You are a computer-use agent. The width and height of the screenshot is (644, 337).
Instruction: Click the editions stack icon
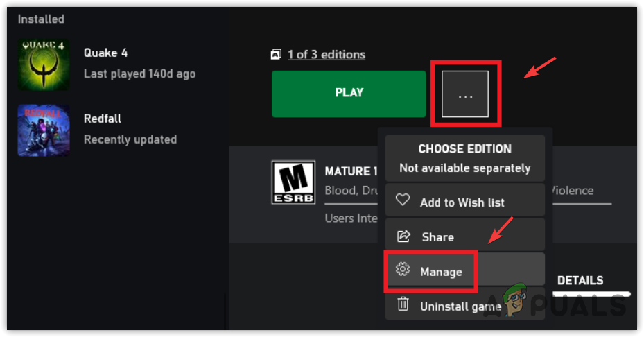277,54
